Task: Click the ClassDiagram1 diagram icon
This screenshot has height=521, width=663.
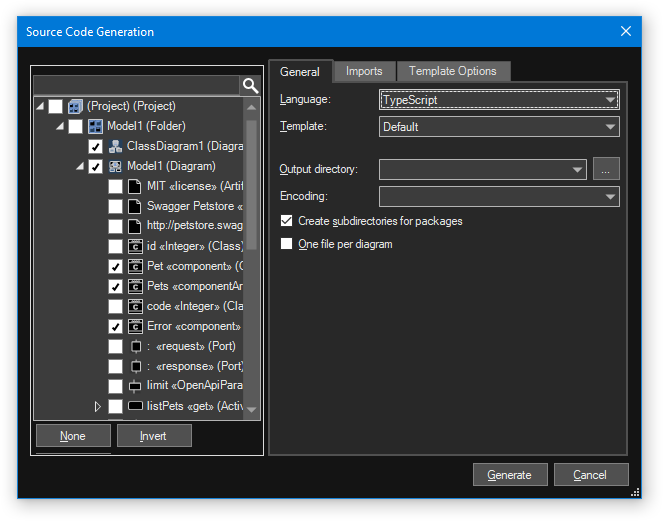Action: pyautogui.click(x=115, y=146)
